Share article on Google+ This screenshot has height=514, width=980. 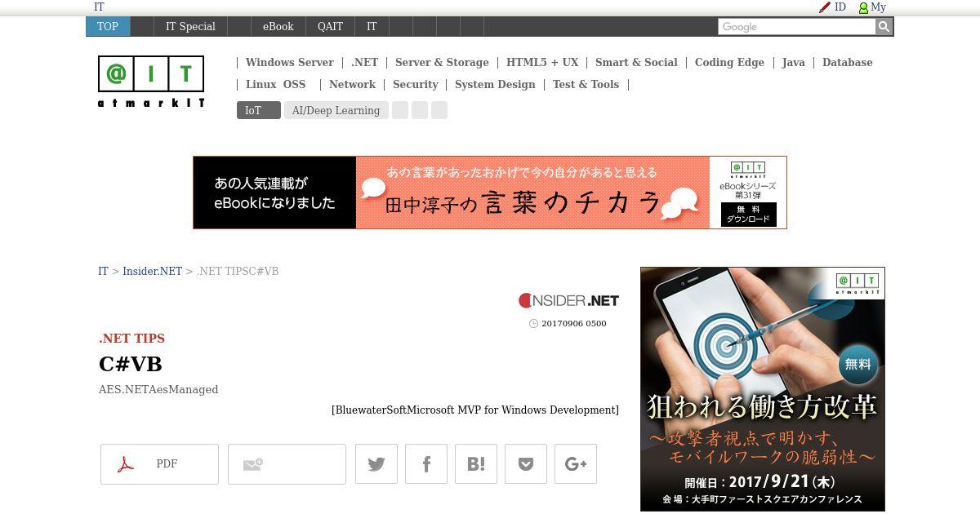tap(576, 464)
